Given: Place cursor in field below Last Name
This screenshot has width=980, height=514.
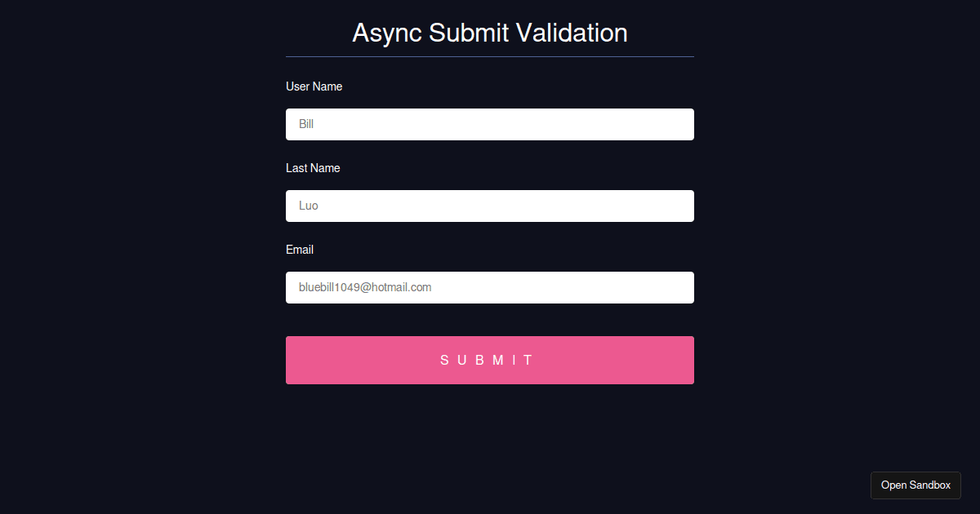Looking at the screenshot, I should tap(490, 206).
